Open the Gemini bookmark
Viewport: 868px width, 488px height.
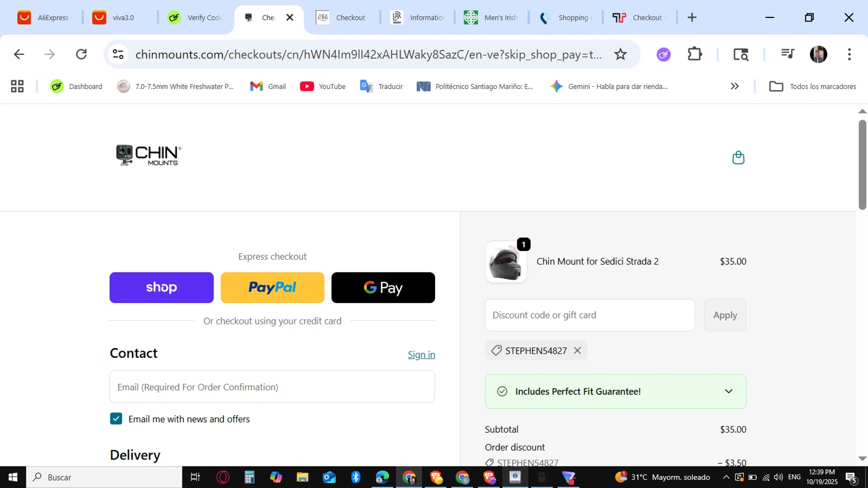(x=609, y=86)
